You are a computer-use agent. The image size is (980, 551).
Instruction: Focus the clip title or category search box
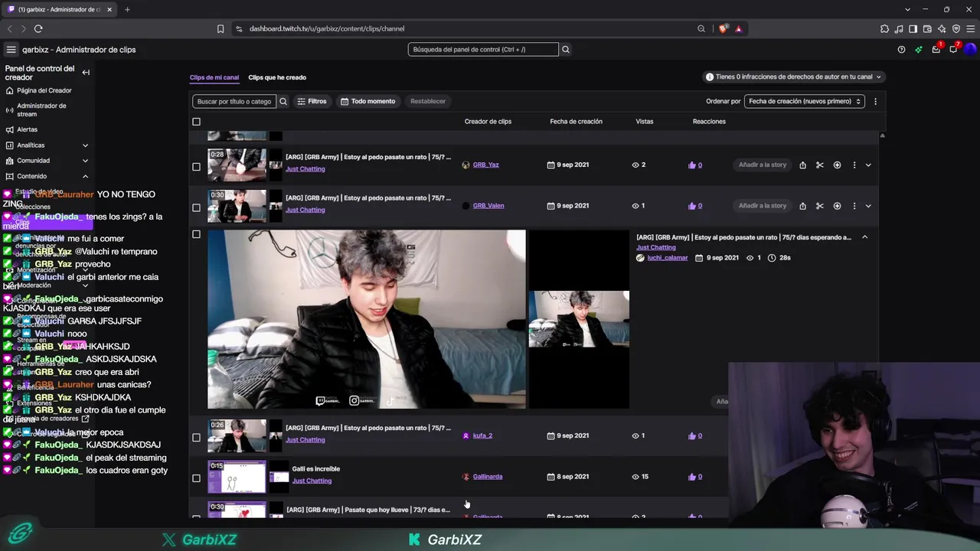234,101
